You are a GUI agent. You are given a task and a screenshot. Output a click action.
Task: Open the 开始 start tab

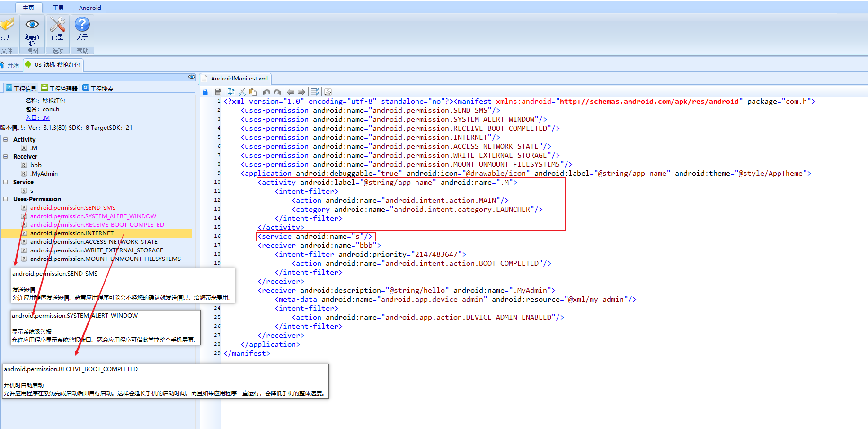pyautogui.click(x=10, y=65)
